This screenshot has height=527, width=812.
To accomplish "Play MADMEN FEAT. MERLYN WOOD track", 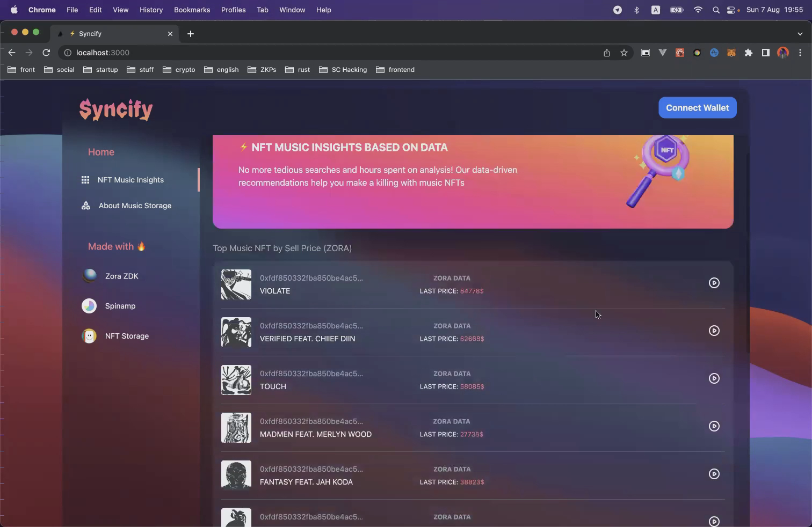I will coord(714,426).
